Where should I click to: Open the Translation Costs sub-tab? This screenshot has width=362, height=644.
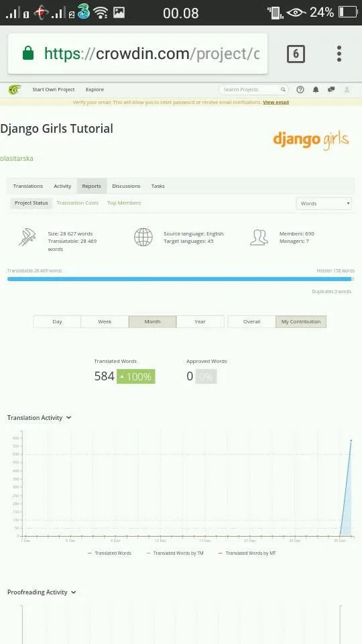[78, 203]
